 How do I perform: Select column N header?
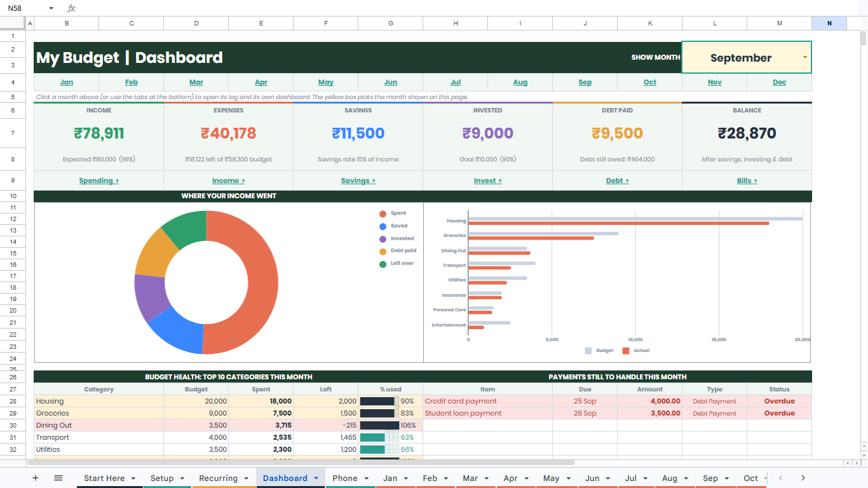[x=829, y=23]
